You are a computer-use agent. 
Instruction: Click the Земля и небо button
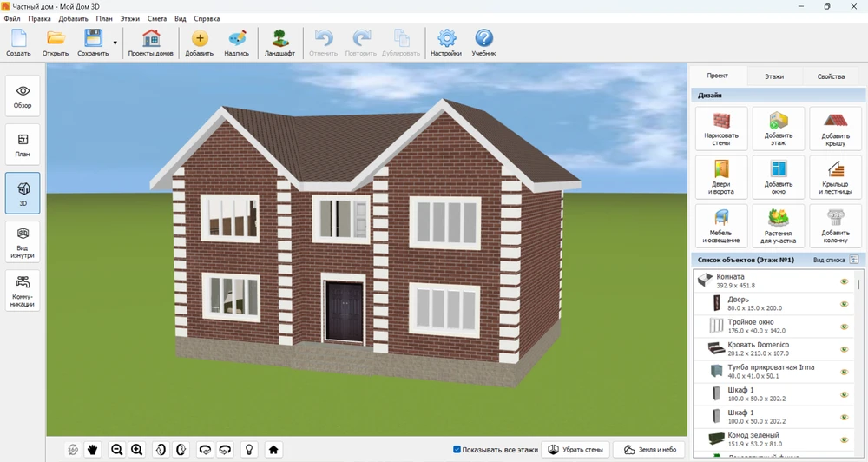coord(649,449)
